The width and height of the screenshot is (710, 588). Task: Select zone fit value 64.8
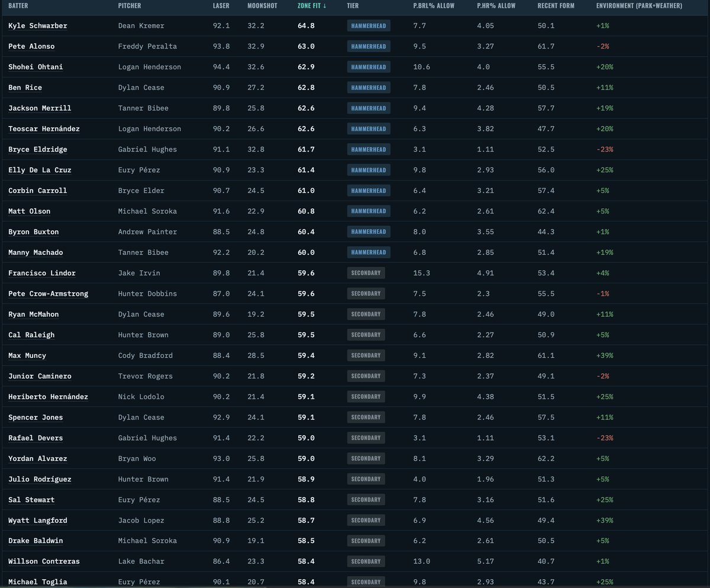coord(306,26)
